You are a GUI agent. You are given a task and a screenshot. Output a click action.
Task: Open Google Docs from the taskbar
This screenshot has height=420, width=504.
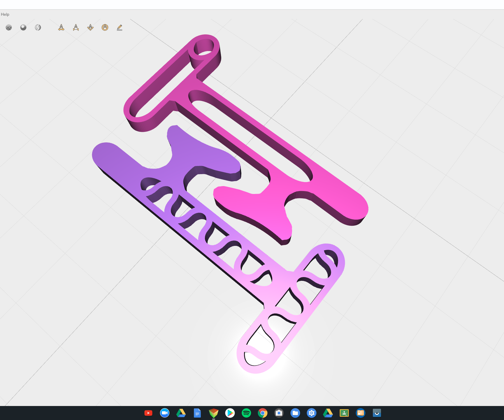coord(197,413)
